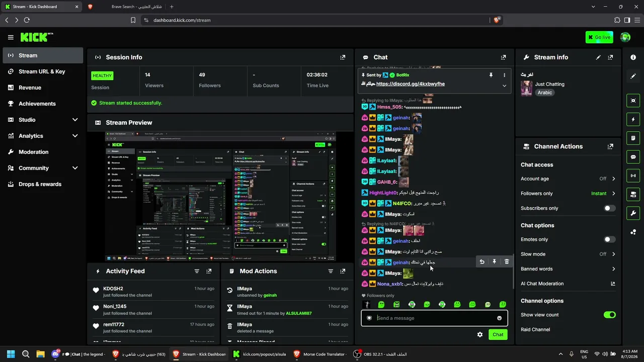
Task: Switch to the Brave Search browser tab
Action: coord(126,7)
